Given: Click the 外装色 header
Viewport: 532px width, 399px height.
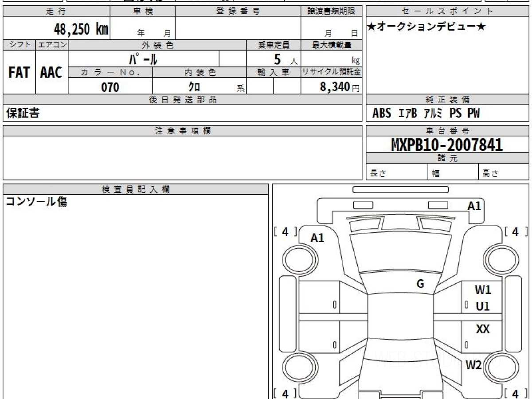Looking at the screenshot, I should click(x=157, y=45).
